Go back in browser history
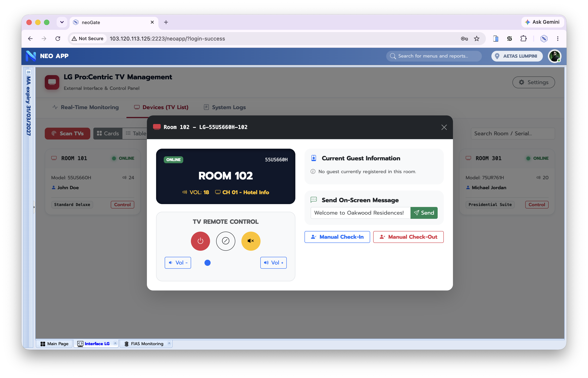Screen dimensions: 588x378 (30, 39)
